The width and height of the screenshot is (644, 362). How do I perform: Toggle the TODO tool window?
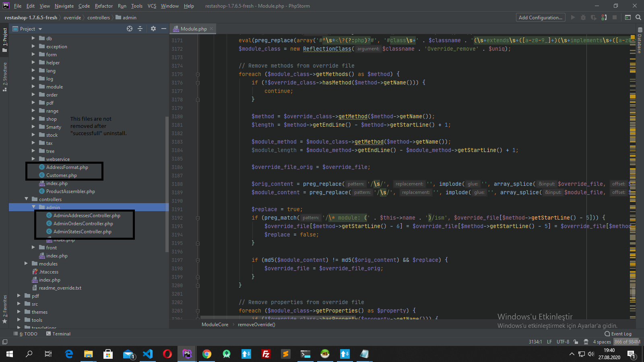coord(25,334)
